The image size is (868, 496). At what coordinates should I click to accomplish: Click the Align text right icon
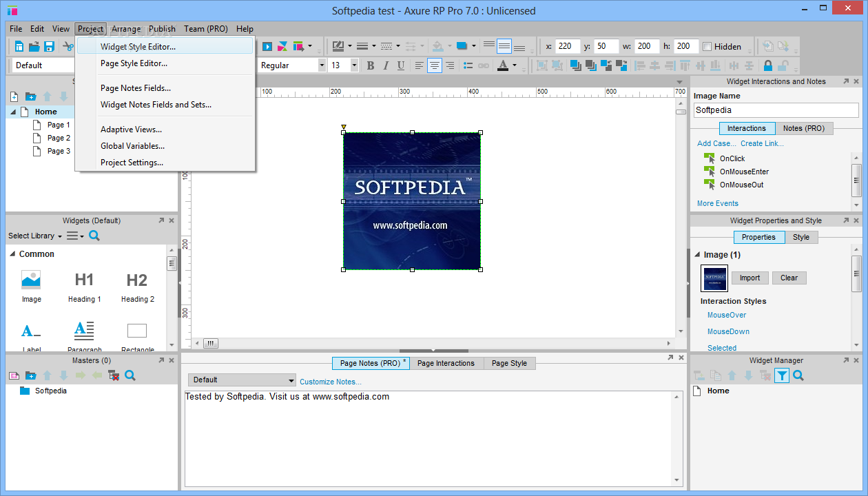[450, 65]
